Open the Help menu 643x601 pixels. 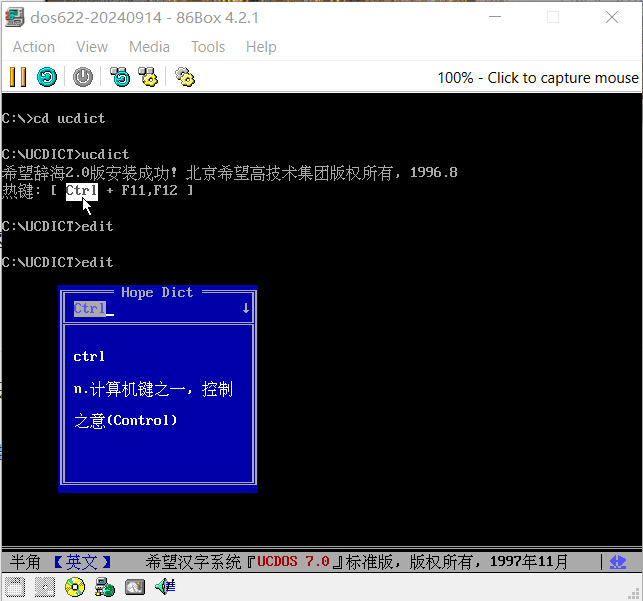[261, 47]
